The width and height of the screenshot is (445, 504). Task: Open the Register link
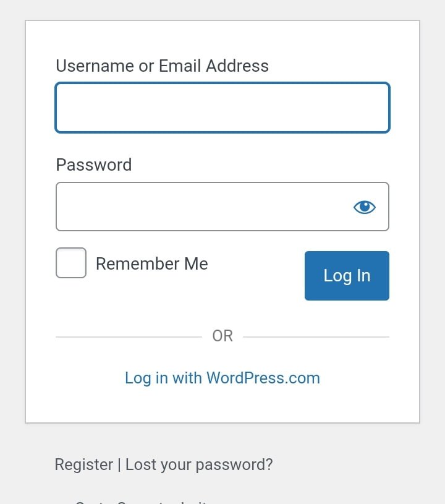click(84, 464)
